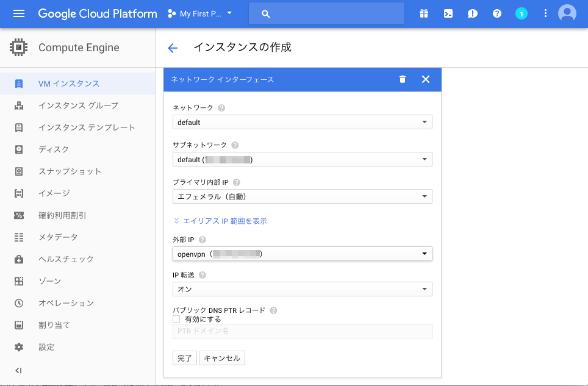Viewport: 588px width, 386px height.
Task: Enable the パブリック DNS PTR レコード checkbox
Action: [177, 318]
